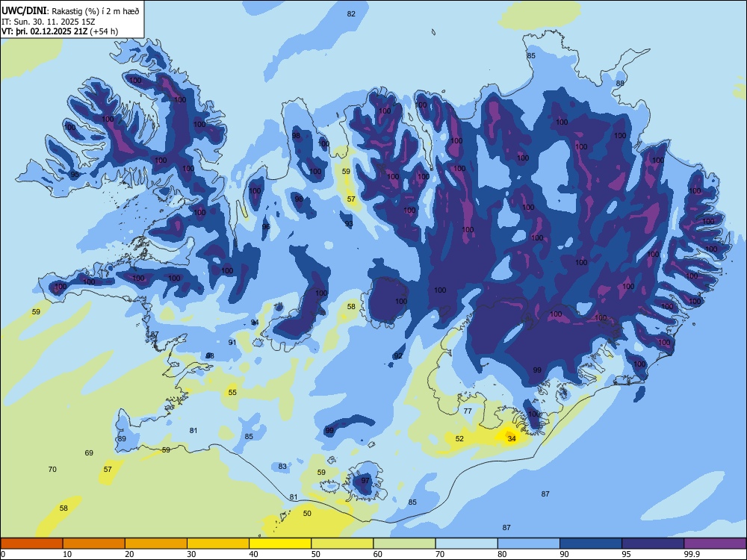Click the pale yellow 50–60 legend swatch
Image resolution: width=747 pixels, height=560 pixels.
point(342,544)
